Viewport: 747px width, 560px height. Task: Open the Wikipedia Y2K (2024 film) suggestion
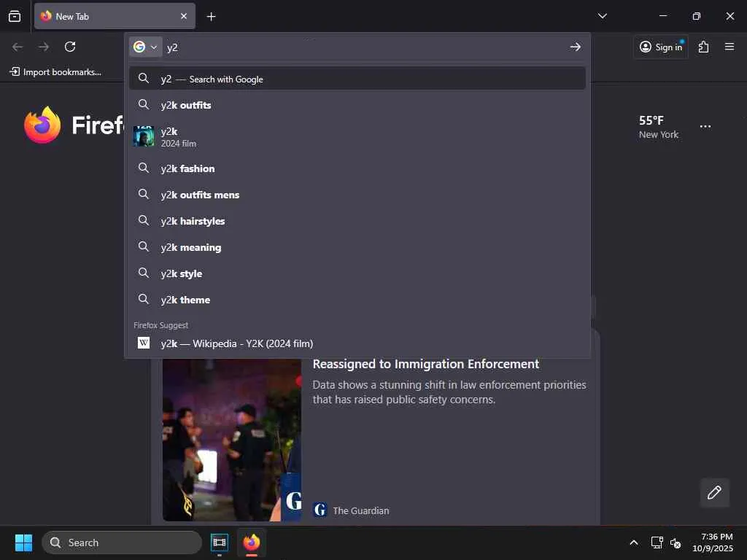pyautogui.click(x=357, y=343)
